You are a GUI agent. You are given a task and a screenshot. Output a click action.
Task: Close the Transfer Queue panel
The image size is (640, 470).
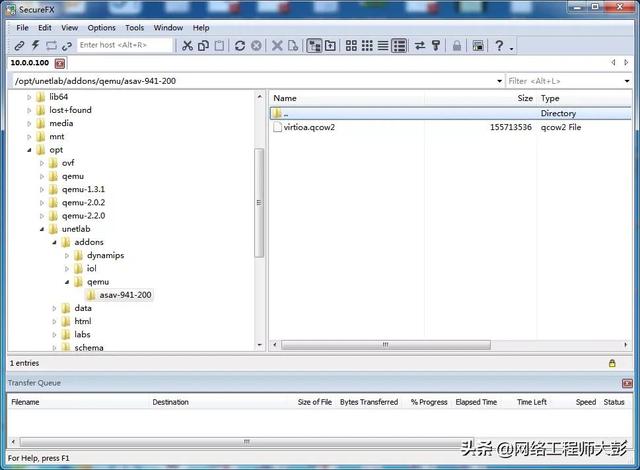627,383
